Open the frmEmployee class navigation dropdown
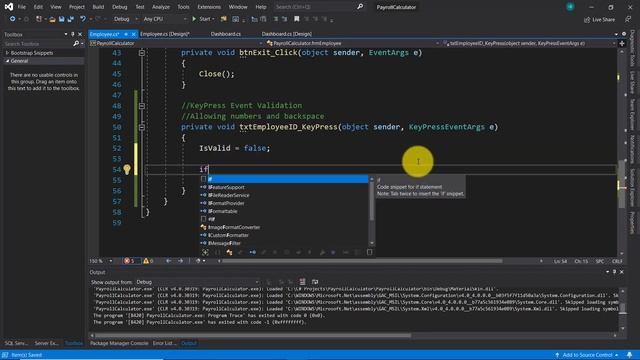The image size is (640, 360). pyautogui.click(x=353, y=43)
